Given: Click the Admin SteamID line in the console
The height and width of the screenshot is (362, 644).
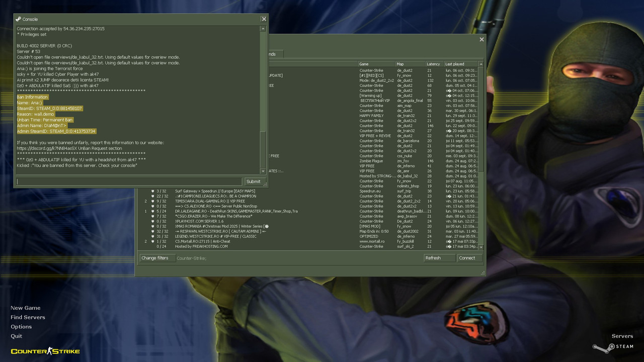Looking at the screenshot, I should 56,131.
